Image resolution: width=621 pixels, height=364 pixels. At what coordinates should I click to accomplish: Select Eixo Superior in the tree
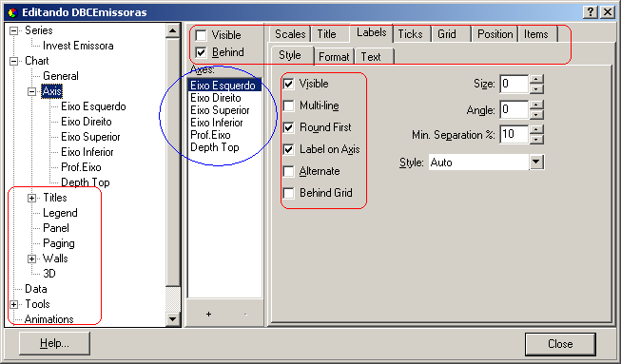pyautogui.click(x=90, y=137)
